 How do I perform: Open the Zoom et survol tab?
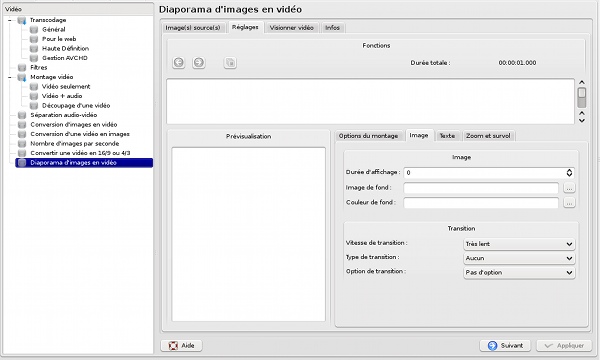click(488, 136)
